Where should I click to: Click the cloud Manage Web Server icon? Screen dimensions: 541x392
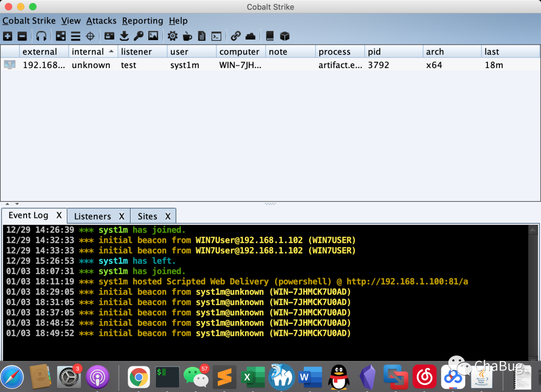click(250, 36)
